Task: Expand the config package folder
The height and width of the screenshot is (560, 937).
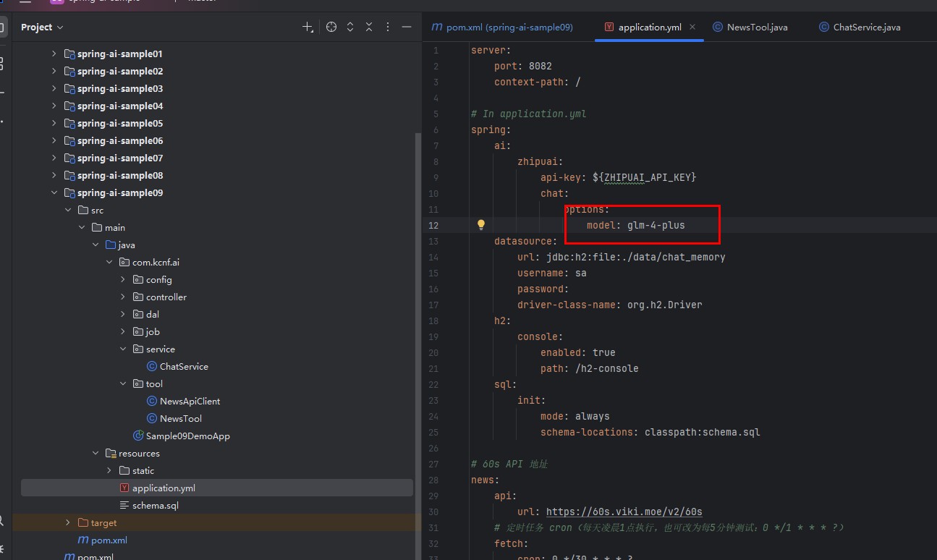Action: 123,279
